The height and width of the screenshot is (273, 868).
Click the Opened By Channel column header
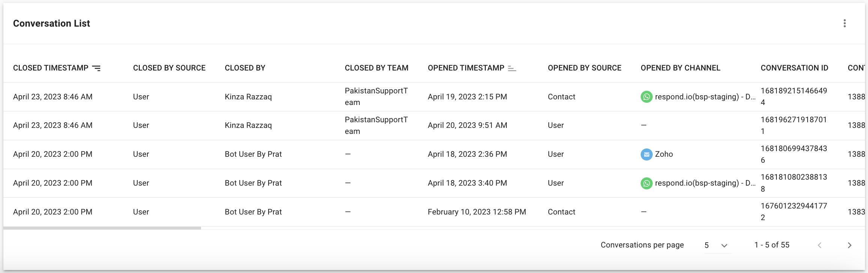pos(680,68)
